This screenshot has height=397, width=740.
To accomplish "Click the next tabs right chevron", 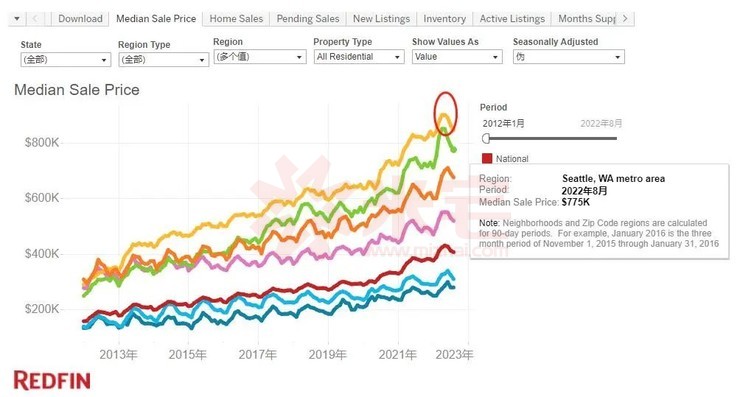I will tap(625, 19).
